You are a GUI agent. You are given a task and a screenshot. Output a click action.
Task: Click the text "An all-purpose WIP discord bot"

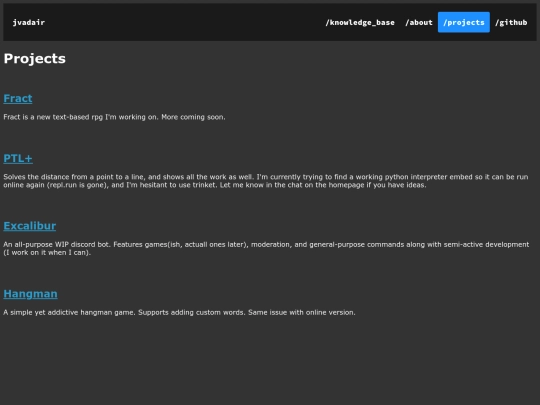point(56,245)
